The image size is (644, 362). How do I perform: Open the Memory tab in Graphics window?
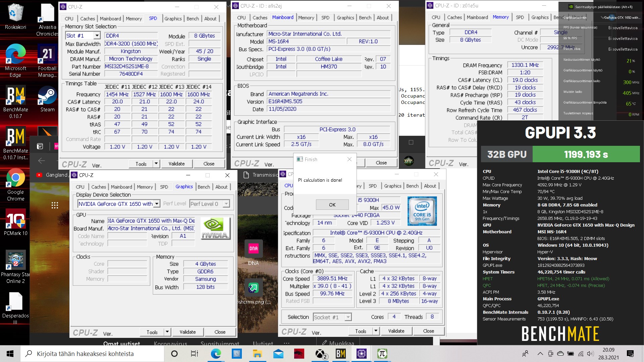[145, 187]
